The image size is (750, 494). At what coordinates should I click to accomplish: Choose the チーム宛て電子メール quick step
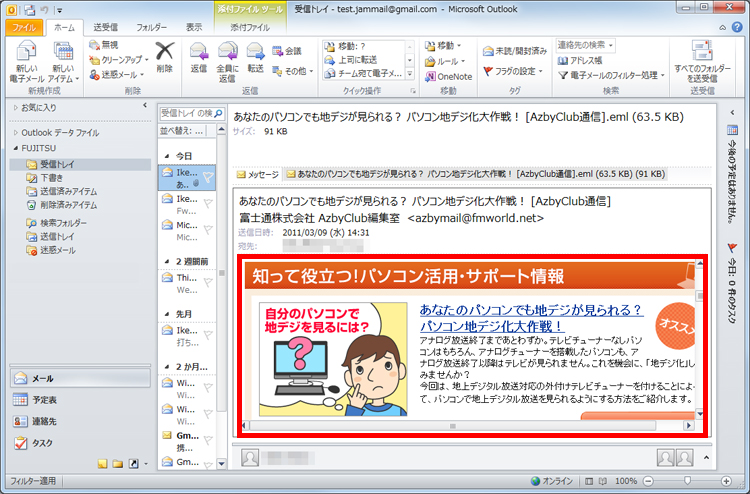363,74
